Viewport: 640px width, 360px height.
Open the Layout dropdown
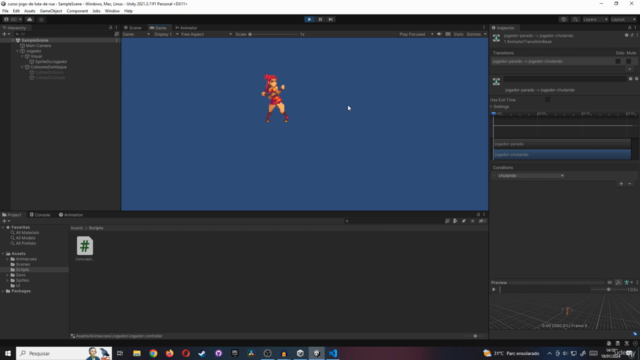click(623, 19)
